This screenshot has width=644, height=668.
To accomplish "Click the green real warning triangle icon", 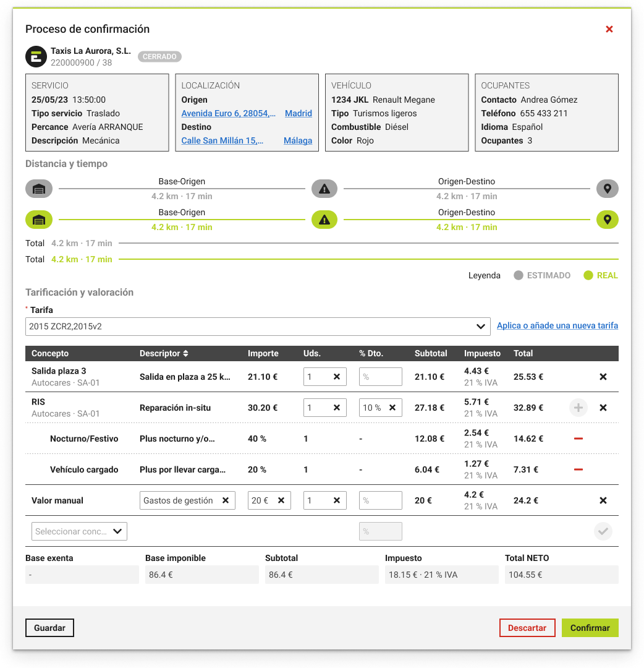I will [x=324, y=220].
